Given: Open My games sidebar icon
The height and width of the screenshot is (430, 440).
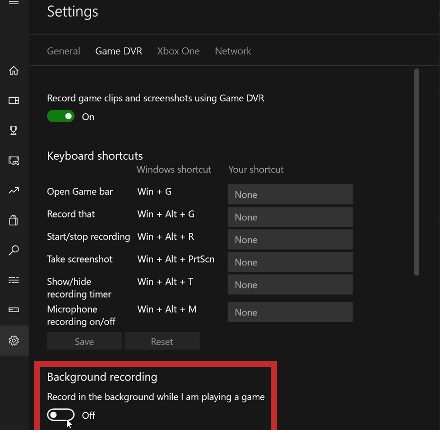Looking at the screenshot, I should [14, 100].
